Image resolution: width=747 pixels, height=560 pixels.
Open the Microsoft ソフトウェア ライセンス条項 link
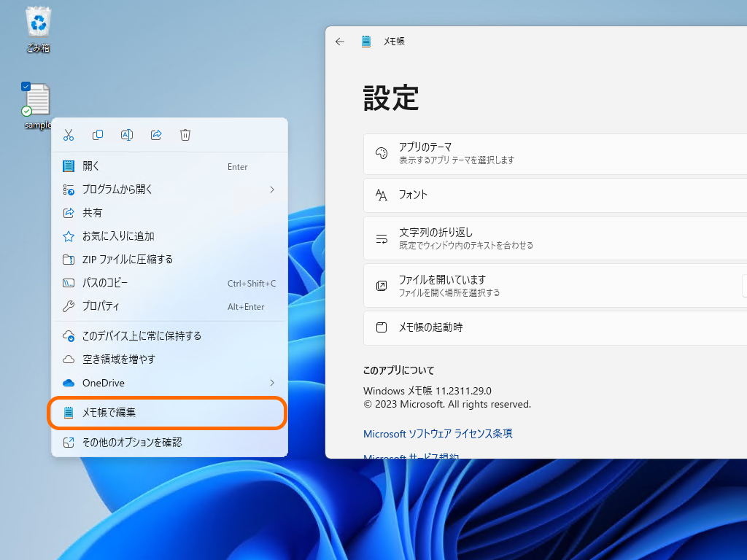point(438,434)
